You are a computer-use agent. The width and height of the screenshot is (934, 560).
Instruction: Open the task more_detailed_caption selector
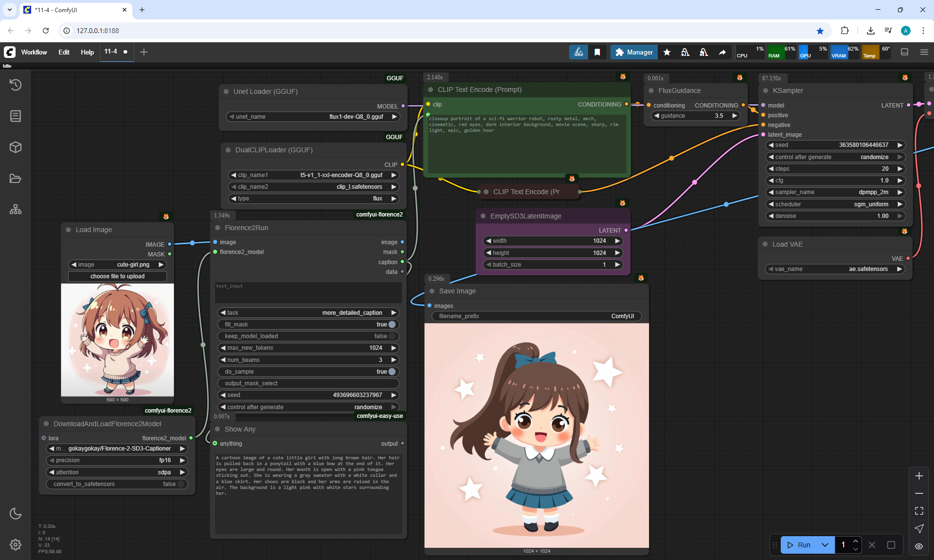coord(308,313)
